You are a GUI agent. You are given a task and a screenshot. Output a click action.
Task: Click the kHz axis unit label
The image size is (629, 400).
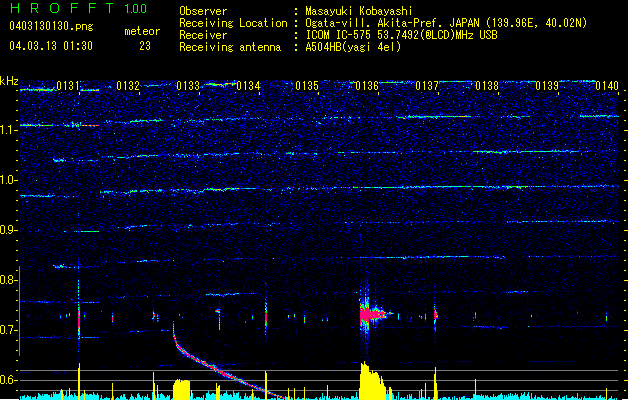point(9,81)
